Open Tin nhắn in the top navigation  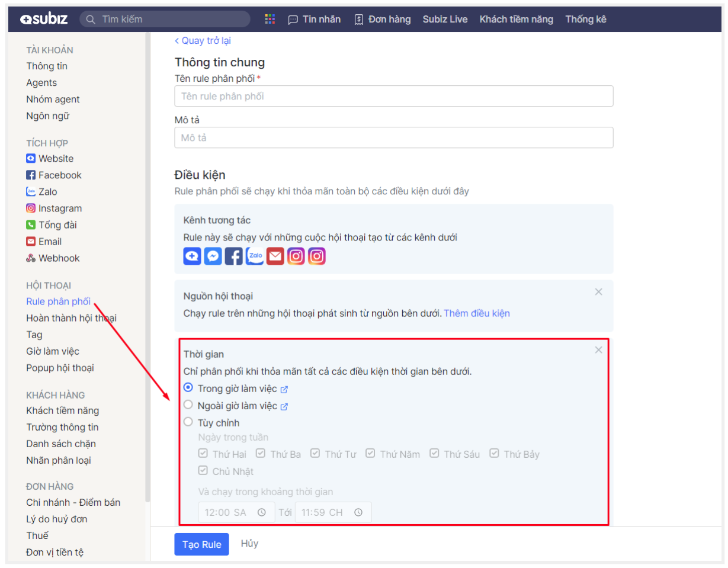[x=315, y=20]
